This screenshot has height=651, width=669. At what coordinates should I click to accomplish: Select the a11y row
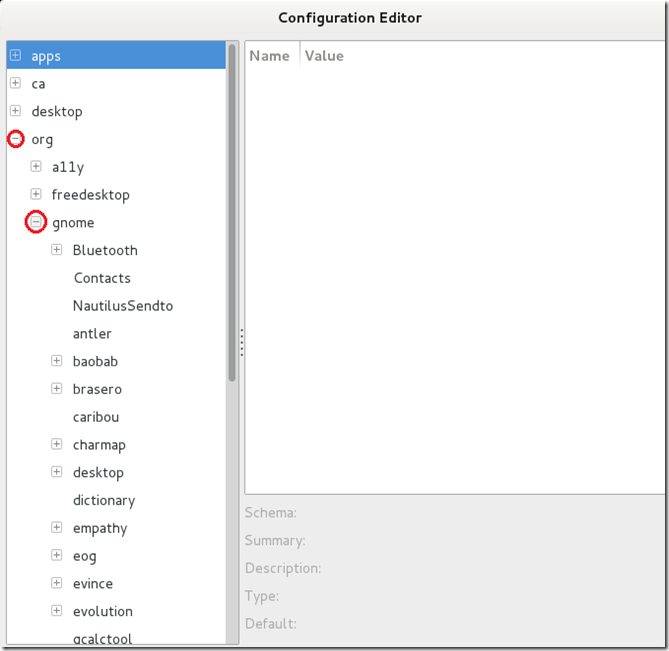pyautogui.click(x=116, y=167)
